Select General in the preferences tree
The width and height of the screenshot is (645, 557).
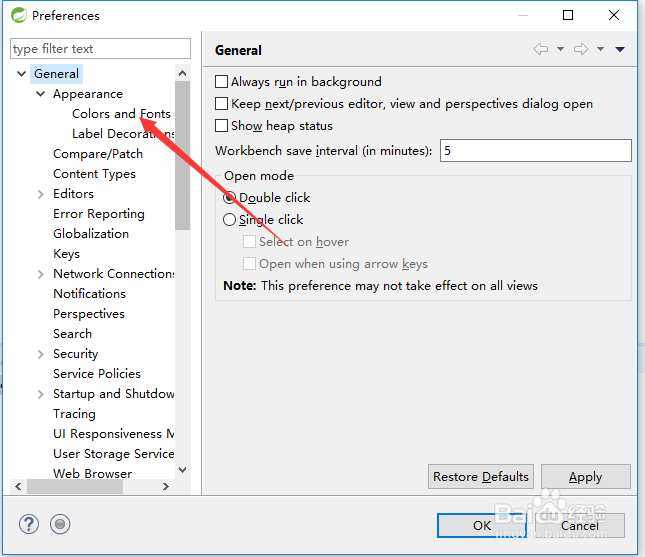click(x=56, y=74)
